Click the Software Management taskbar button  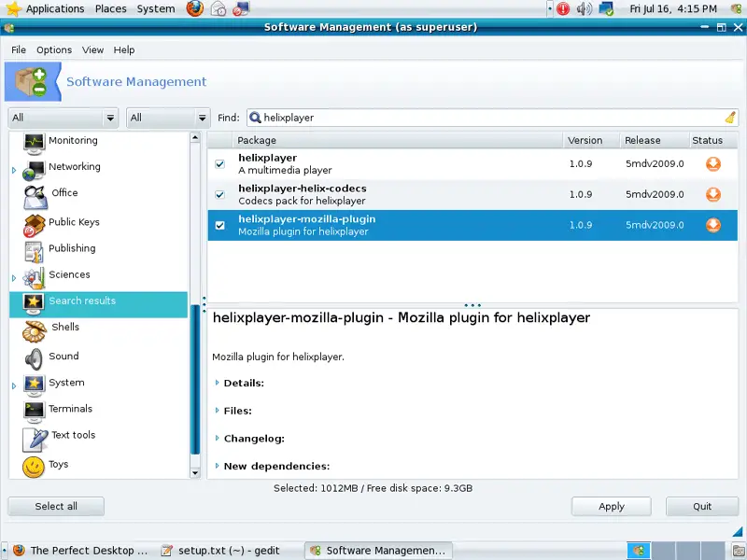(378, 551)
